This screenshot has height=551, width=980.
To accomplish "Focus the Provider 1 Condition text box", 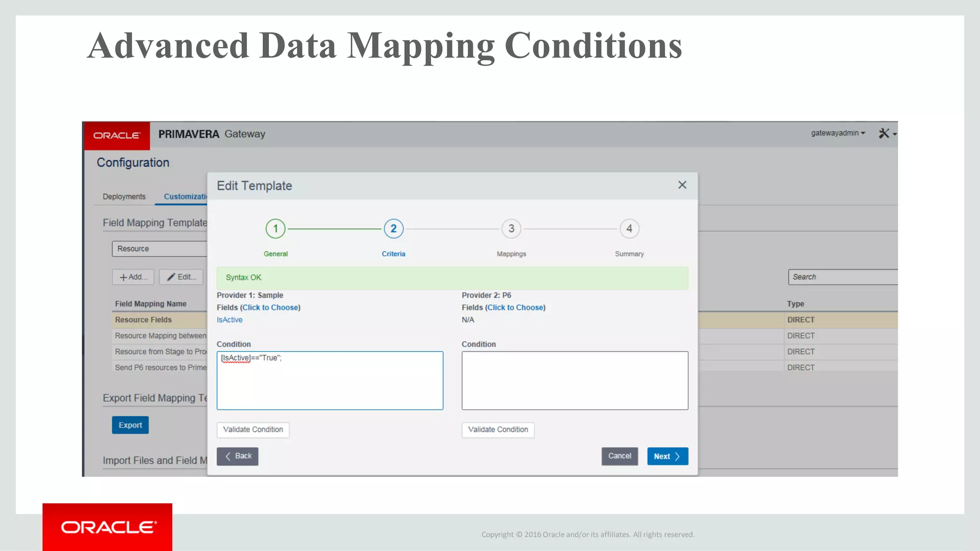I will click(x=330, y=381).
